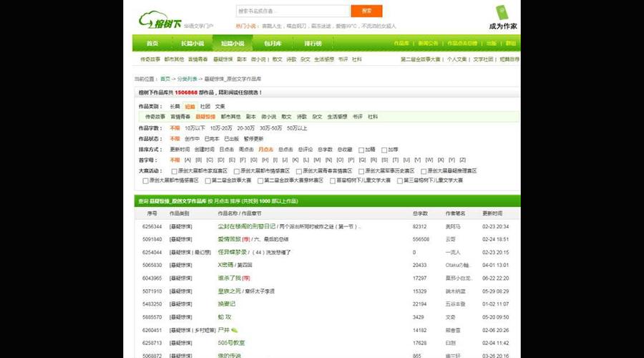Tick the 首届榕树下儿童文学大赛 checkbox
644x358 pixels.
click(333, 181)
